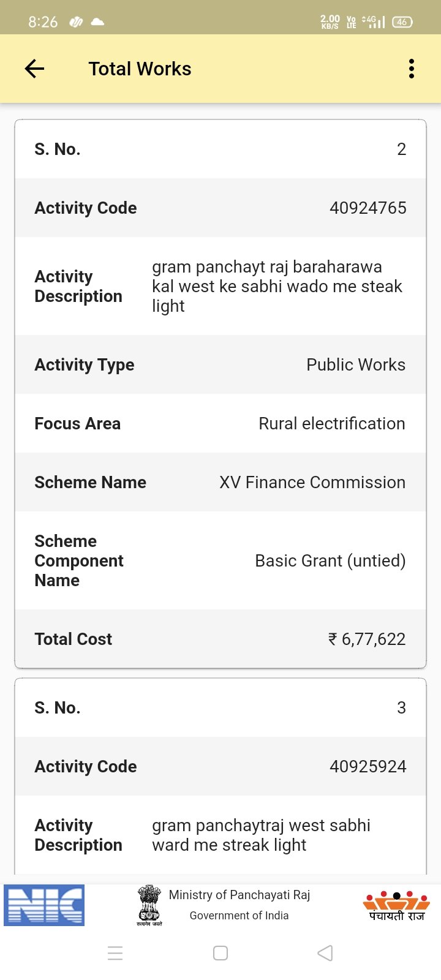Tap the back arrow icon

34,69
